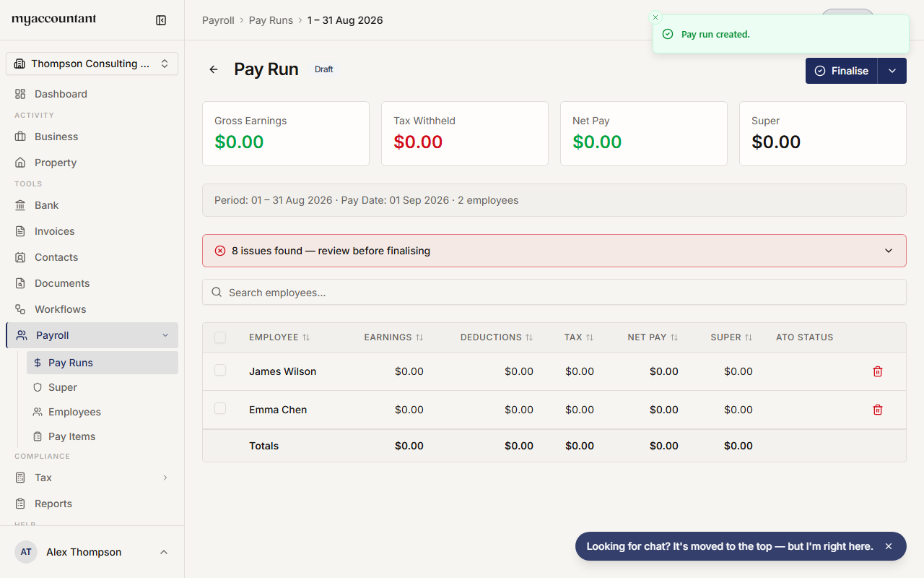Sort table by Employee column

[x=279, y=337]
